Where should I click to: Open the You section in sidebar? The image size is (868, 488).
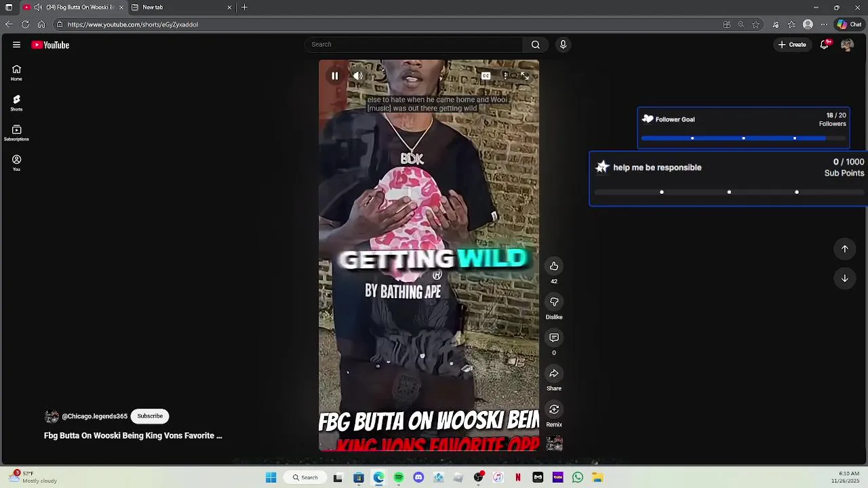pos(16,163)
